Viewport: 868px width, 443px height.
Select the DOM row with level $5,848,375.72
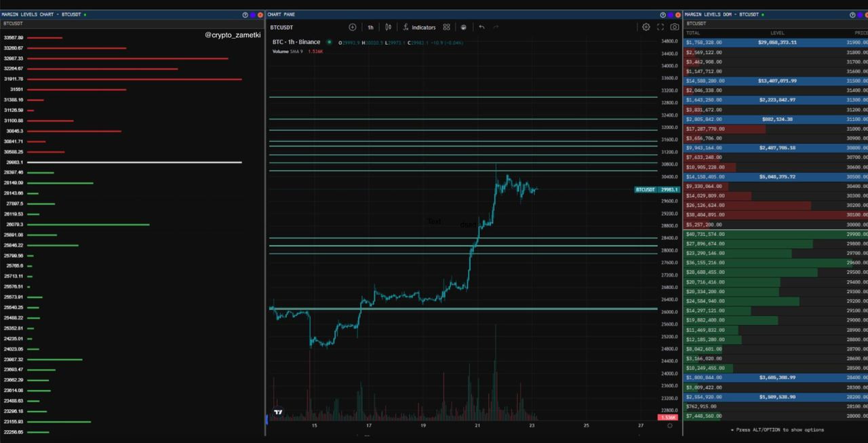tap(776, 176)
